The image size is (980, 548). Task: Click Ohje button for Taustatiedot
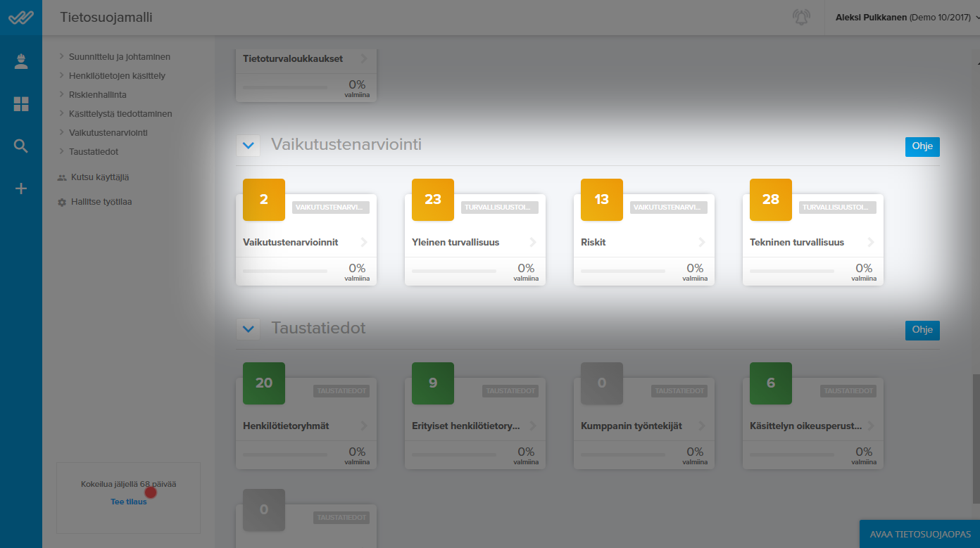[922, 330]
